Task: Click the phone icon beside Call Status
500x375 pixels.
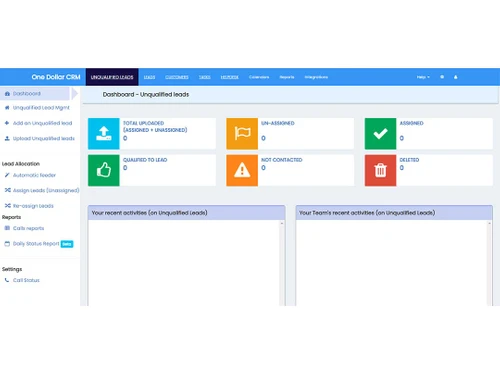Action: 7,280
